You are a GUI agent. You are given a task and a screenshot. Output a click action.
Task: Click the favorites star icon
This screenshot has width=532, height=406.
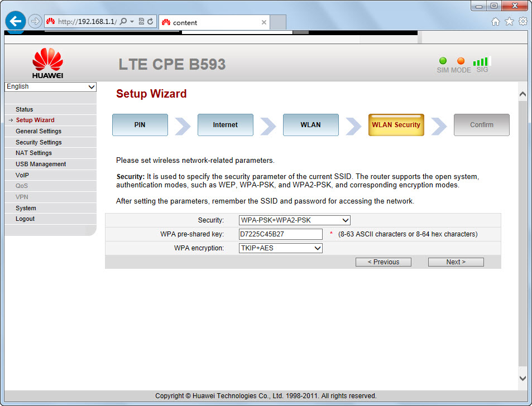(509, 21)
